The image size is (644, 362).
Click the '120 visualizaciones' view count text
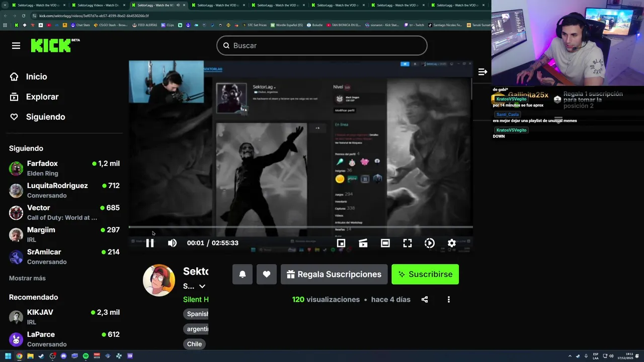(326, 300)
